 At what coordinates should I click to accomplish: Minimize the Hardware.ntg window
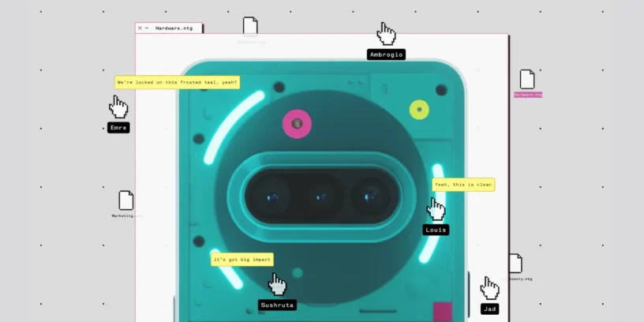[147, 28]
